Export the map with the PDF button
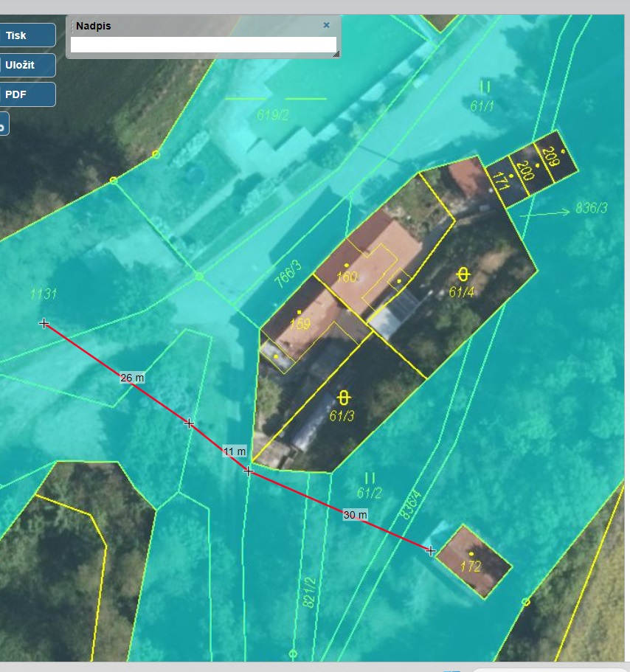This screenshot has height=672, width=630. click(27, 94)
